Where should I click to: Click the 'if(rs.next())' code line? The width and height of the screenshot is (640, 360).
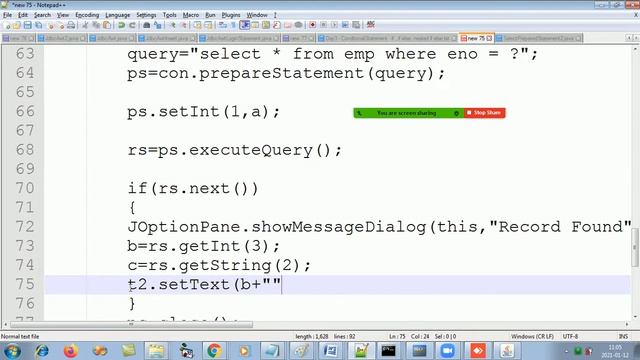tap(193, 188)
